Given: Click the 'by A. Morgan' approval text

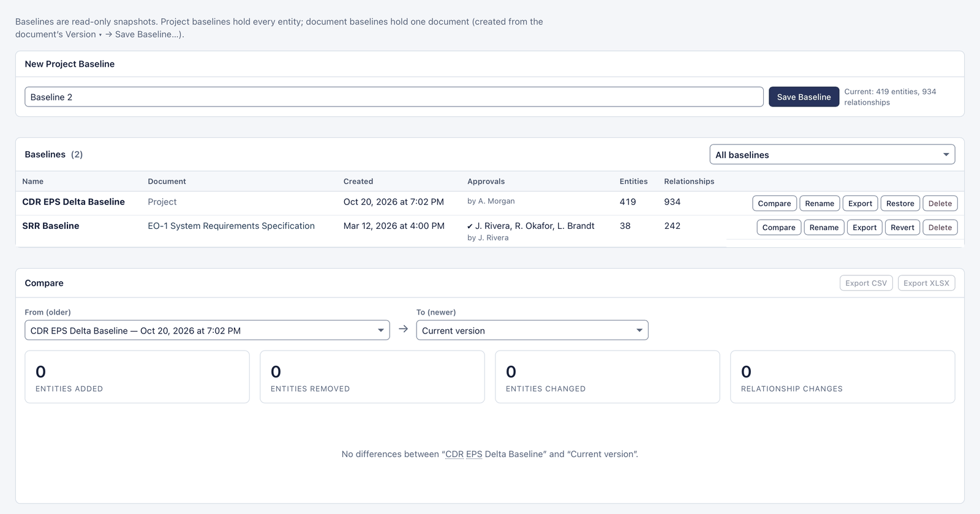Looking at the screenshot, I should pyautogui.click(x=491, y=201).
